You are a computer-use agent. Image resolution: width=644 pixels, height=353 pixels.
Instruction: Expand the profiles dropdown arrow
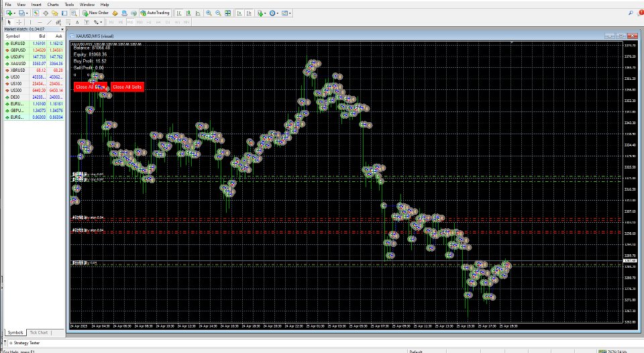coord(27,13)
